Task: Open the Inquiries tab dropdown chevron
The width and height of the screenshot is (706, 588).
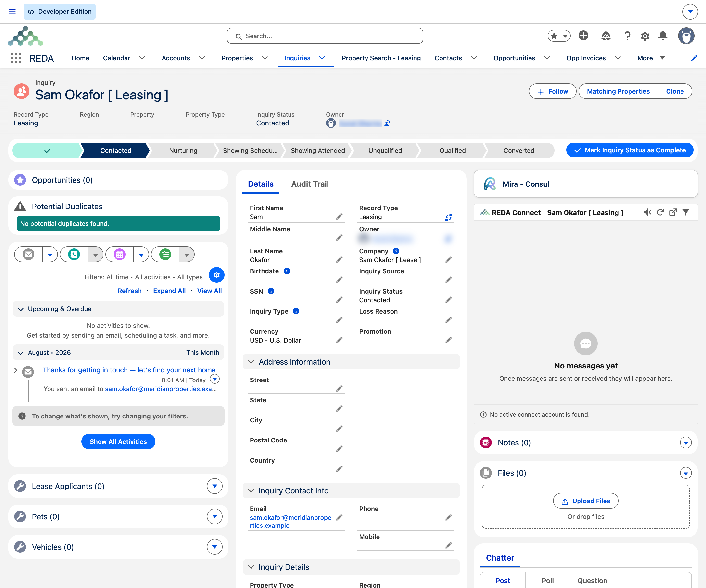Action: (322, 58)
